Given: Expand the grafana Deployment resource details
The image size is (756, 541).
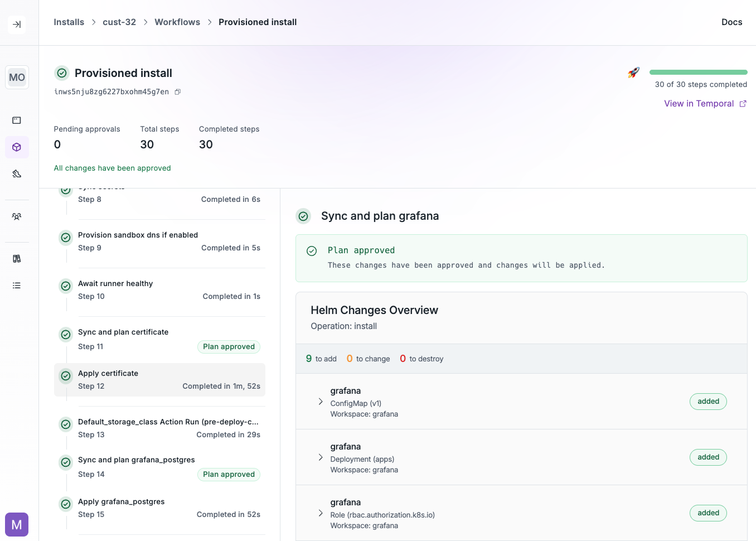Looking at the screenshot, I should (x=321, y=457).
